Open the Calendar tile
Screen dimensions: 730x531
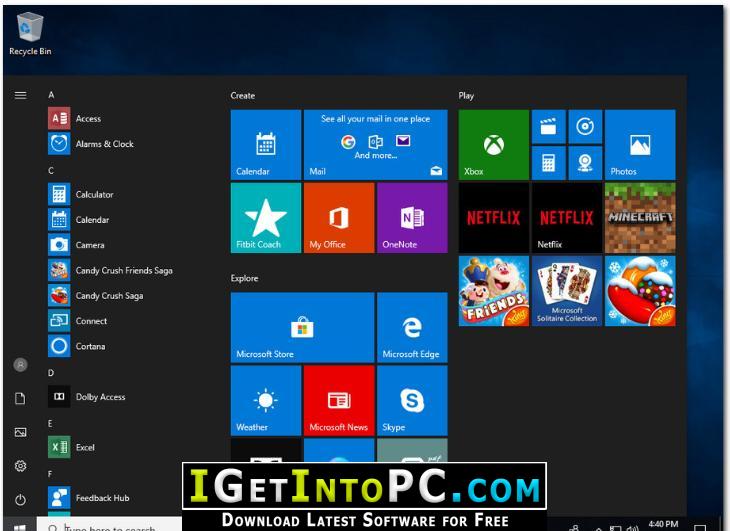click(266, 145)
